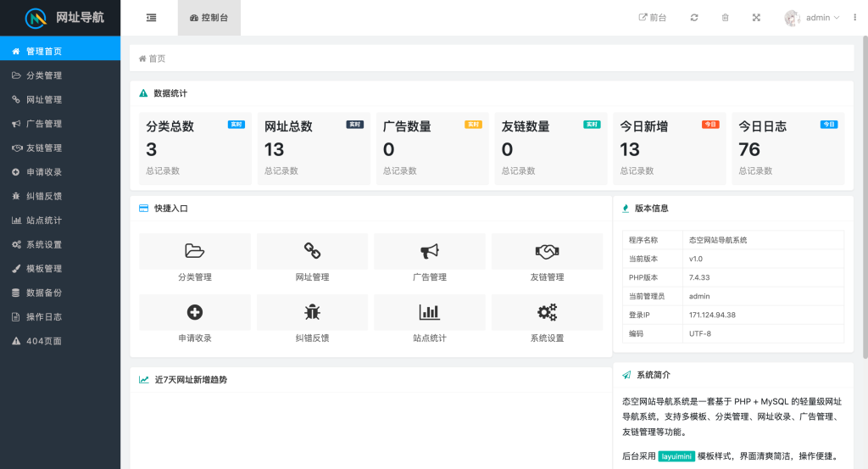Click 分类管理 label in quick entry
The width and height of the screenshot is (868, 469).
[195, 277]
